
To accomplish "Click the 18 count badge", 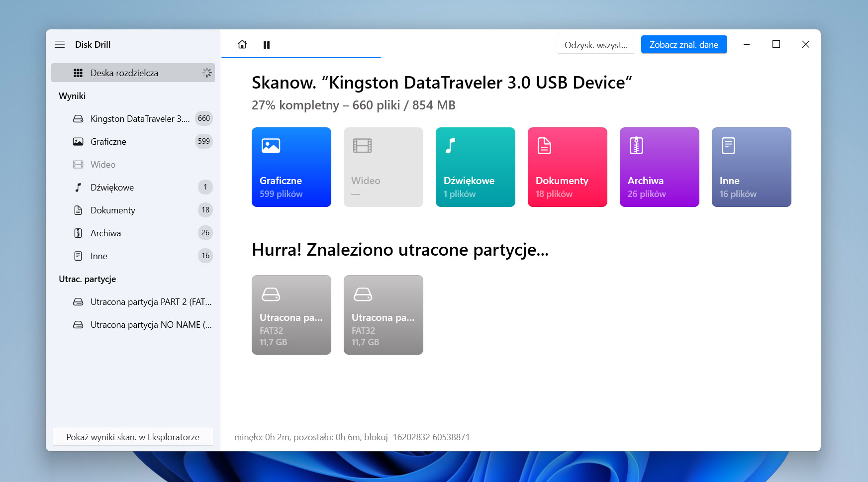I will [x=205, y=210].
